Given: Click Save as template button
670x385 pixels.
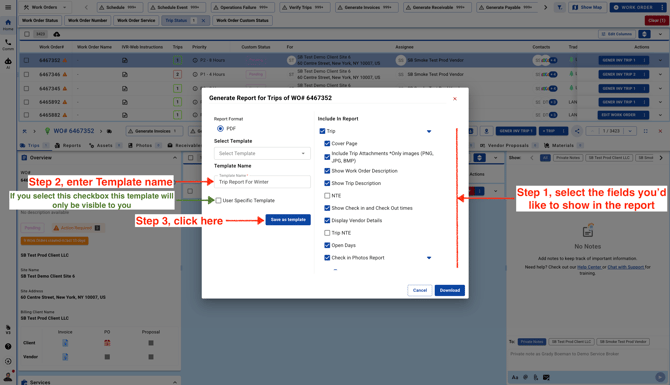Looking at the screenshot, I should 288,220.
